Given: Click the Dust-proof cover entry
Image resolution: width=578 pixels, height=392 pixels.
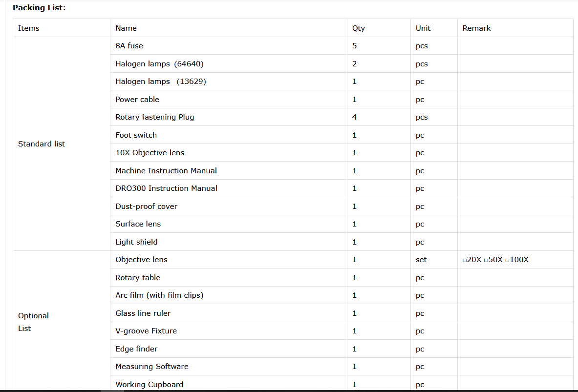Looking at the screenshot, I should pos(147,206).
